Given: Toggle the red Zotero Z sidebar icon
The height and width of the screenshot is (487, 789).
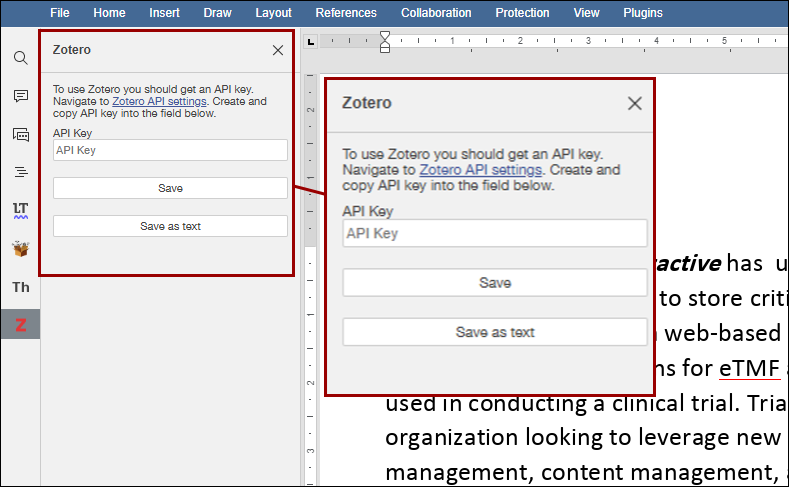Looking at the screenshot, I should (x=20, y=324).
